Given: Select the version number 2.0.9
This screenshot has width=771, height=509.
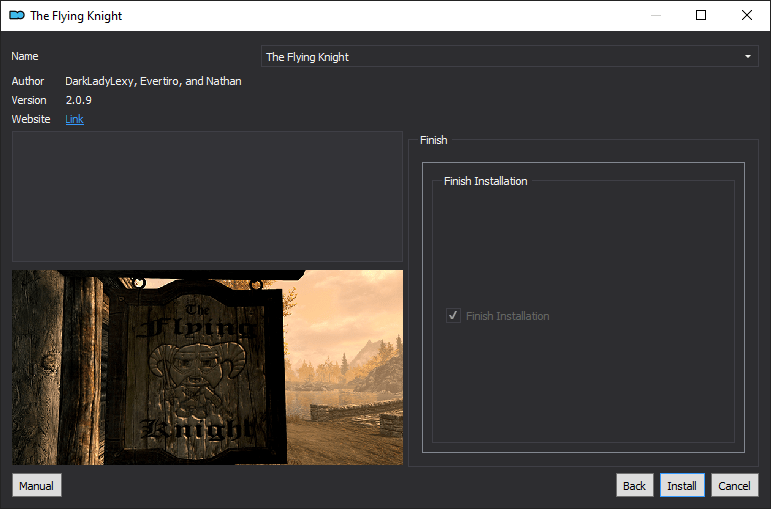Looking at the screenshot, I should click(79, 100).
